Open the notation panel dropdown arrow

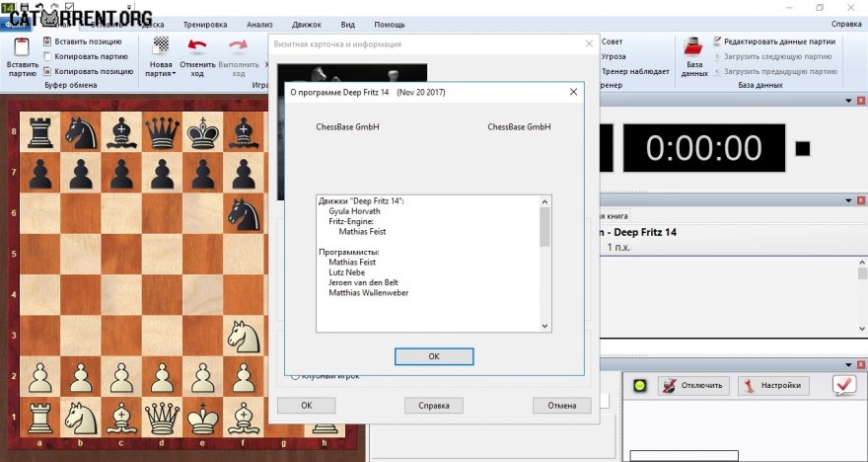tap(848, 200)
